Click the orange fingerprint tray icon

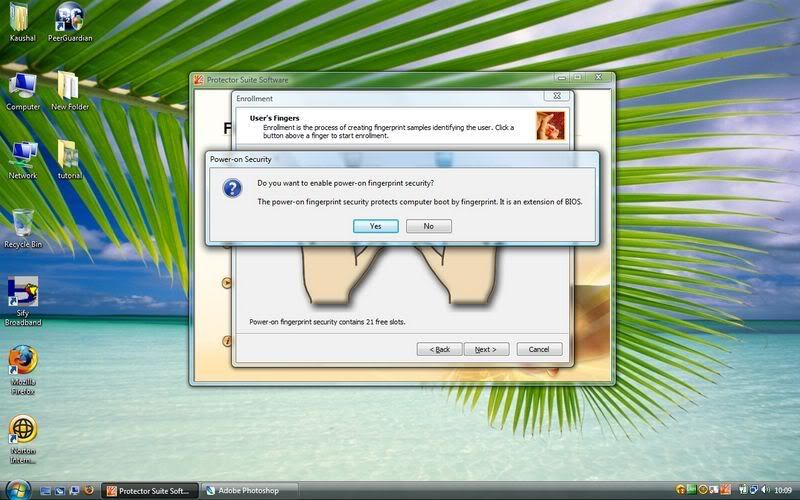pos(726,490)
